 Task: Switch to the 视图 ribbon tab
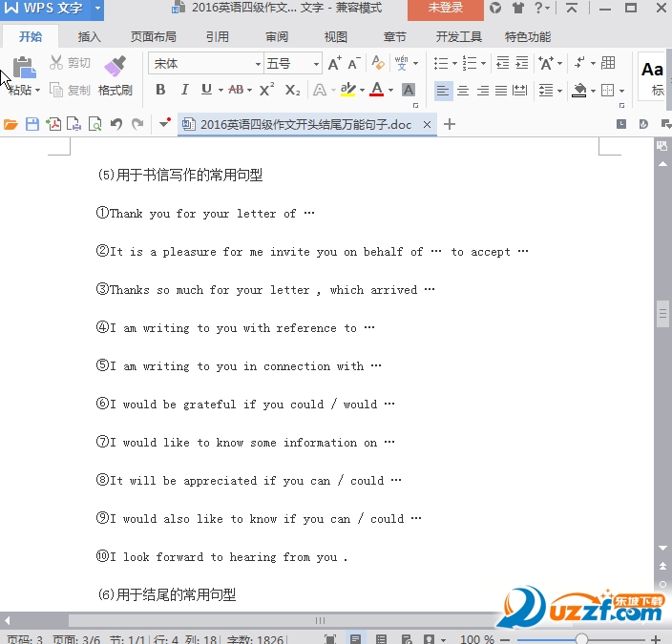coord(336,37)
